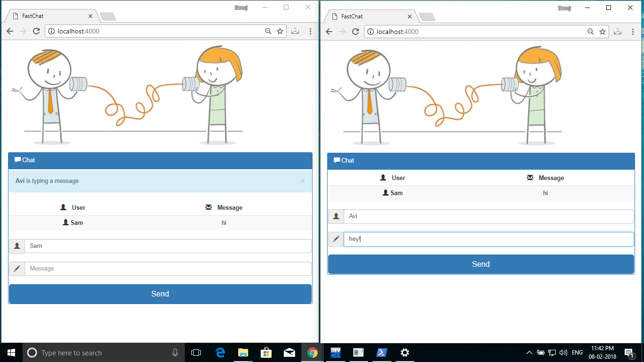This screenshot has height=362, width=644.
Task: Open volume control in system tray
Action: tap(563, 353)
